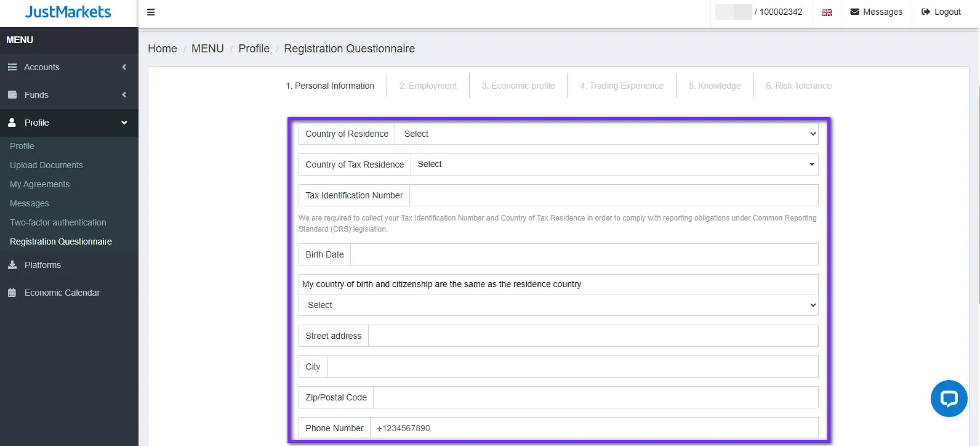Open the birth and citizenship Select dropdown
Screen dimensions: 980x446
(x=558, y=305)
